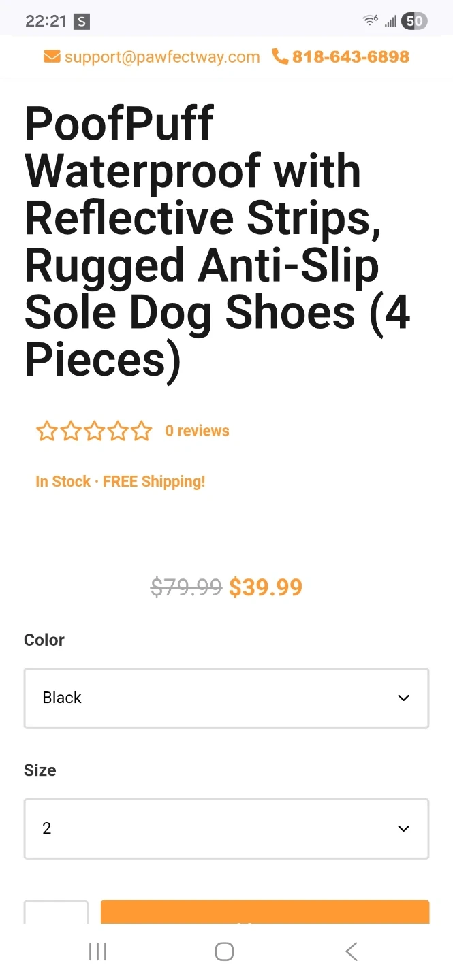
Task: Tap the envelope icon beside support email
Action: (x=52, y=56)
